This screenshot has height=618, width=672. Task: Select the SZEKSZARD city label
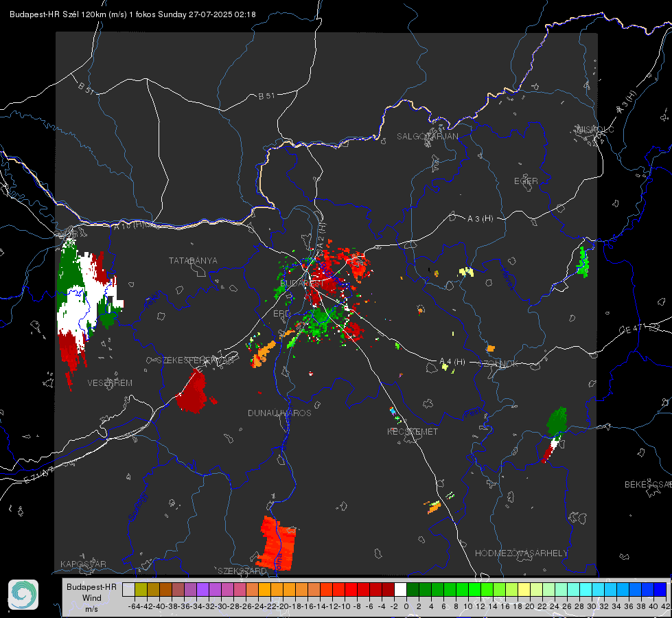(242, 571)
